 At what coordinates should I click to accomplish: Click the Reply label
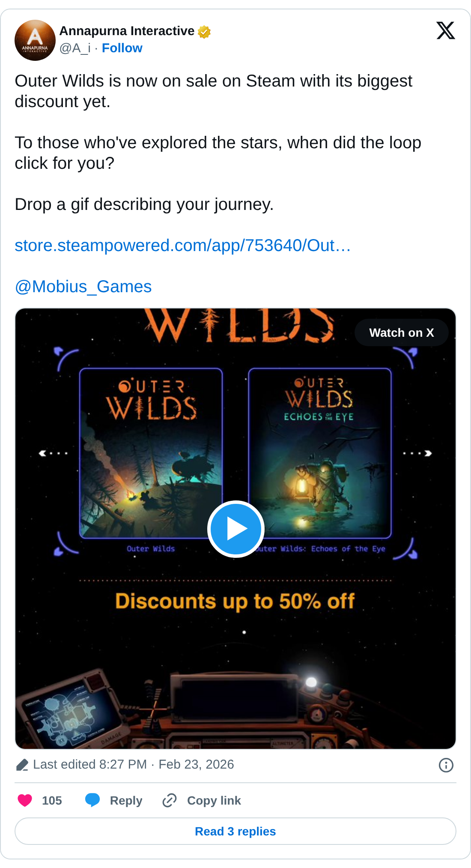click(126, 800)
